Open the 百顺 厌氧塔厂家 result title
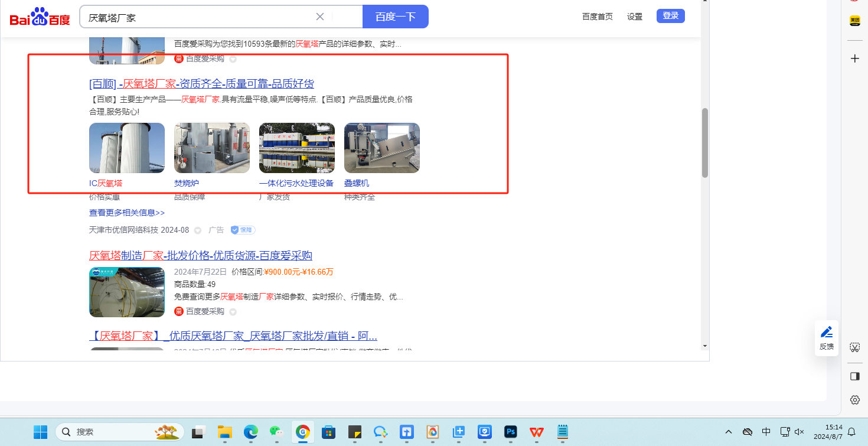 pyautogui.click(x=201, y=84)
